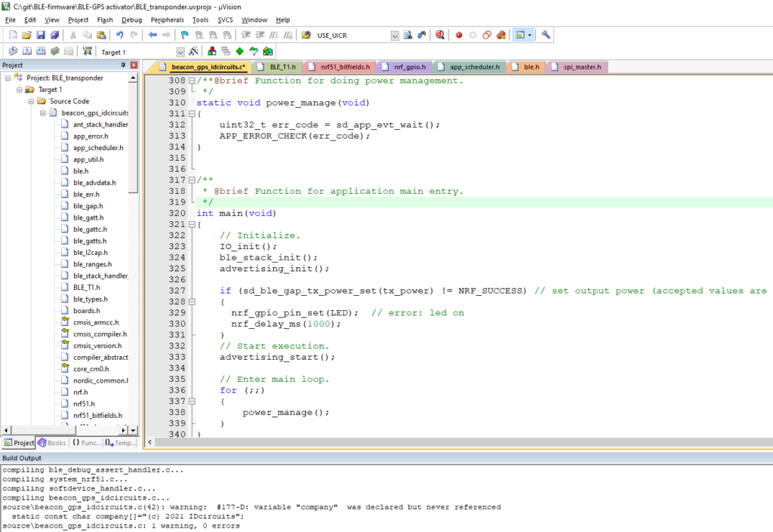Click the Build target icon

(26, 51)
